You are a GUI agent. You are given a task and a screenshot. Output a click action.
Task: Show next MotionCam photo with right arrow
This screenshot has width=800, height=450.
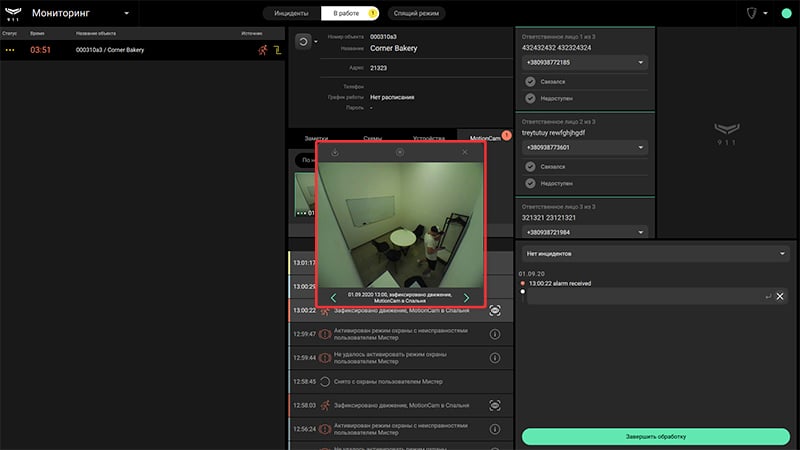coord(466,298)
